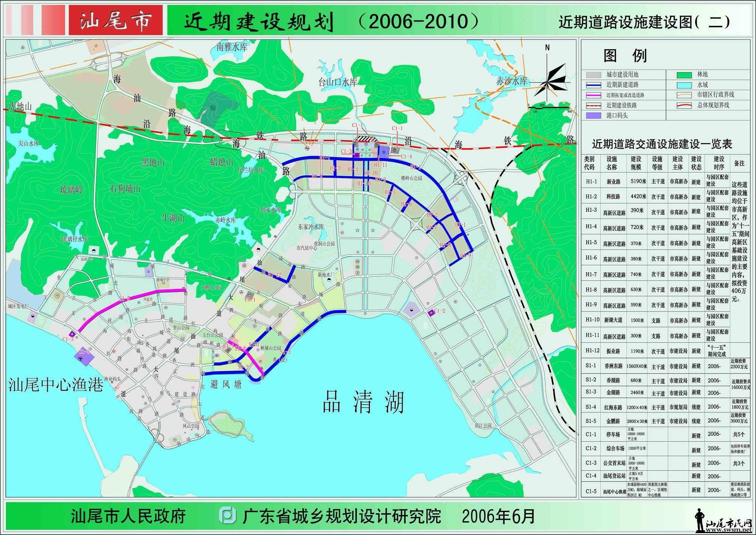Viewport: 756px width, 535px height.
Task: Click the red 汕尾市 title banner
Action: [116, 20]
